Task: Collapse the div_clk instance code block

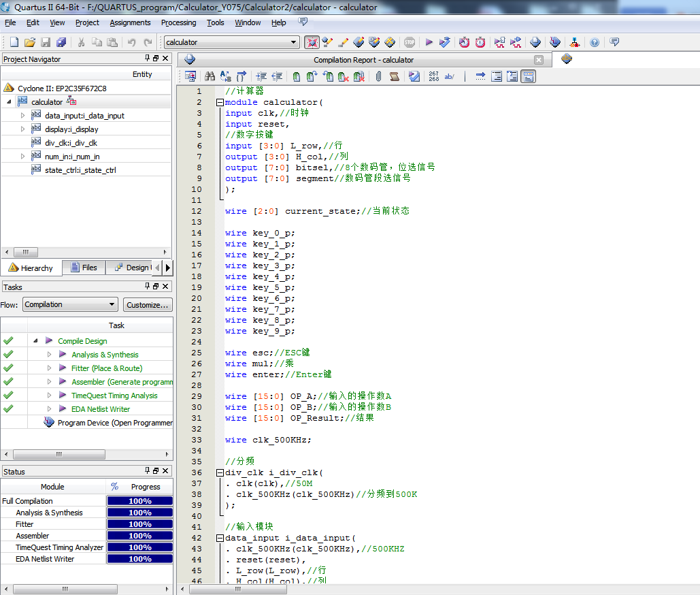Action: point(220,472)
